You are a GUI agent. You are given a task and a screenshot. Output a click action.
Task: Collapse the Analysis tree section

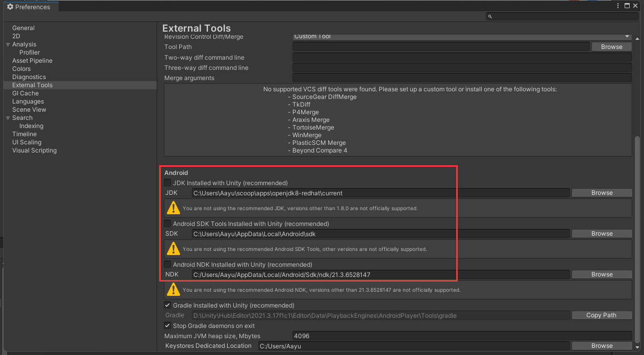[x=8, y=44]
